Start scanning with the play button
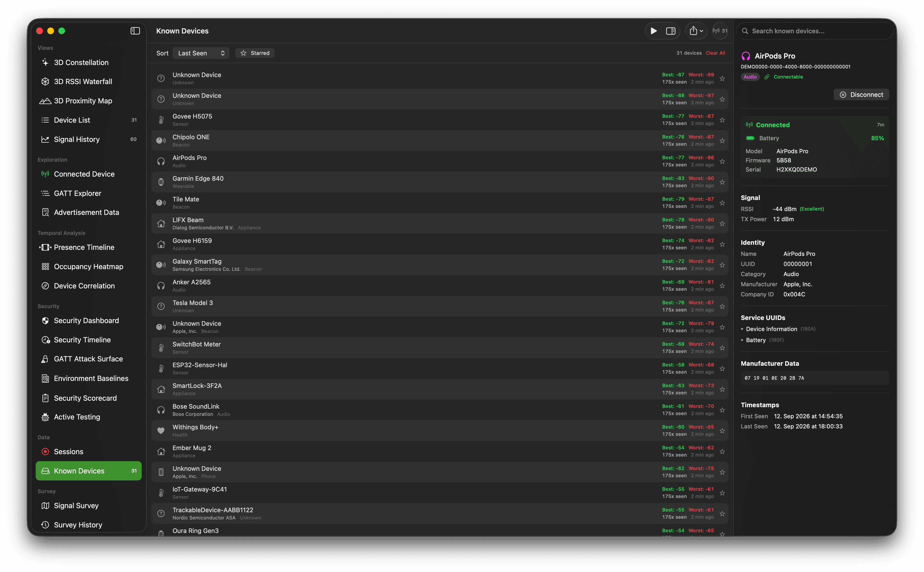 (x=653, y=31)
